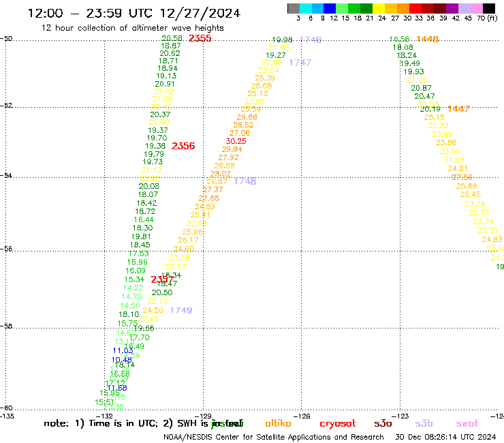Click the wave height value "16.44"
Screen dimensions: 504x443
[144, 219]
